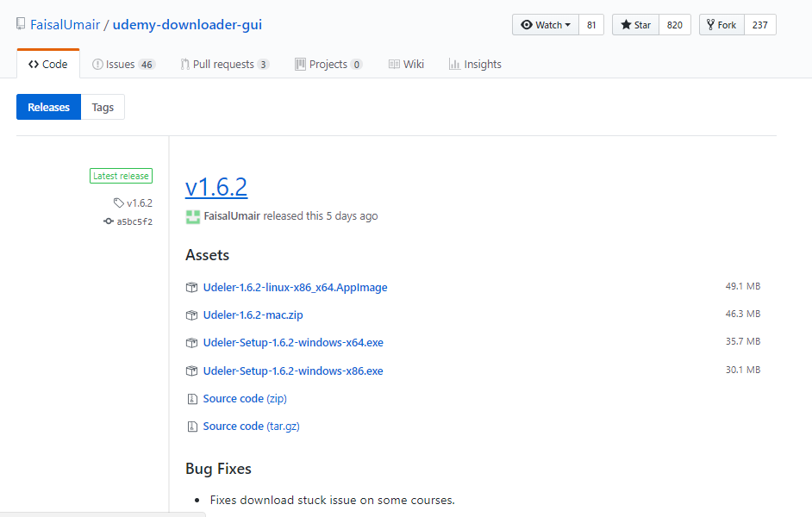Star the repository
812x517 pixels.
pyautogui.click(x=635, y=25)
